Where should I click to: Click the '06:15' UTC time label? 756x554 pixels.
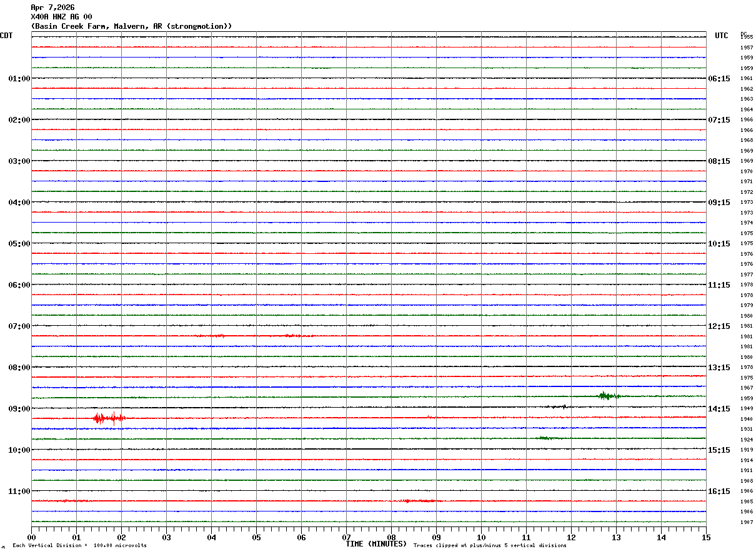(x=719, y=79)
